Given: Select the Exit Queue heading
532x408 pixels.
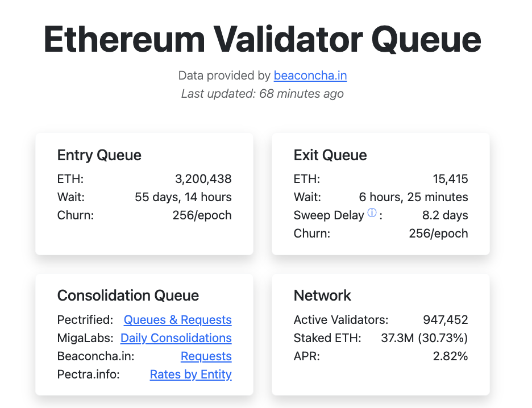Looking at the screenshot, I should [330, 155].
